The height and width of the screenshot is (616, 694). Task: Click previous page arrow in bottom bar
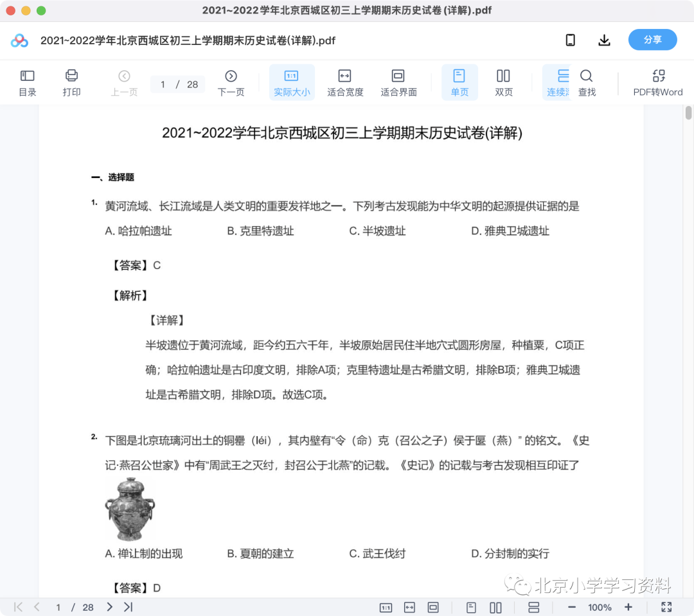(x=37, y=607)
